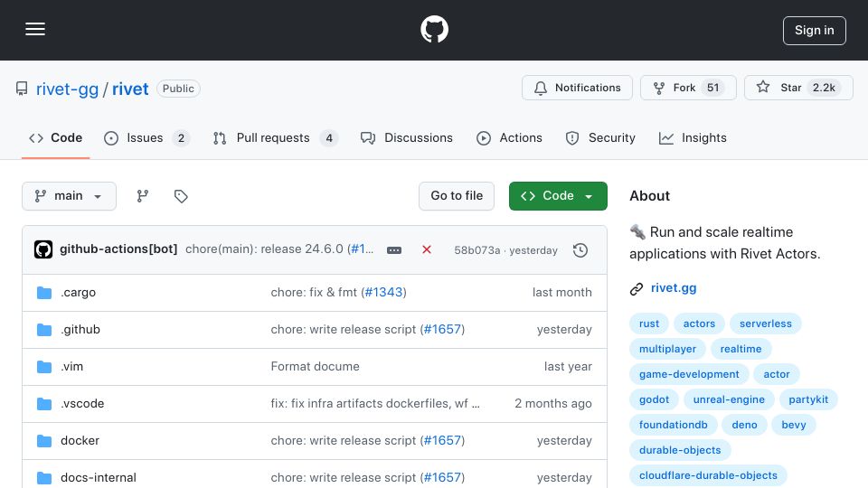The width and height of the screenshot is (868, 488).
Task: Select the actor topic tag
Action: pyautogui.click(x=777, y=374)
